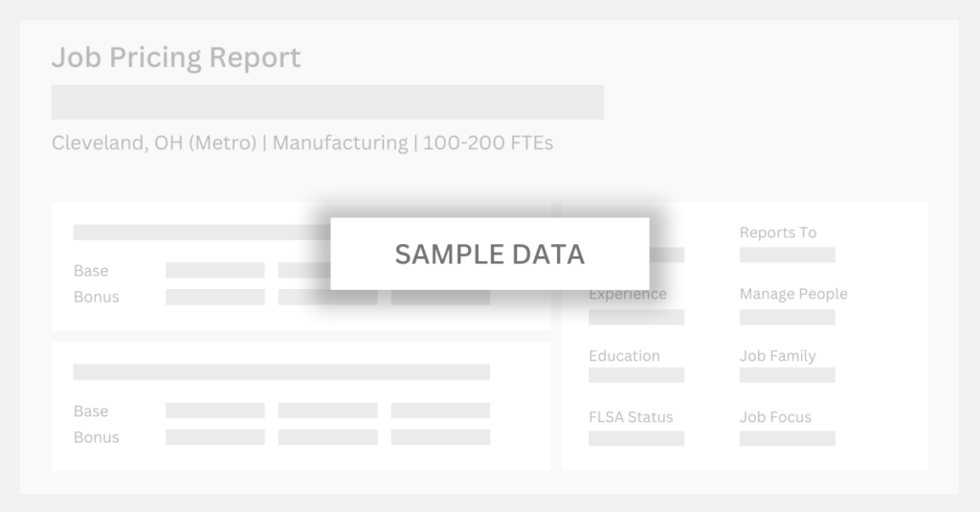Click the gray bar beneath the report title
Viewport: 980px width, 512px height.
(x=327, y=102)
